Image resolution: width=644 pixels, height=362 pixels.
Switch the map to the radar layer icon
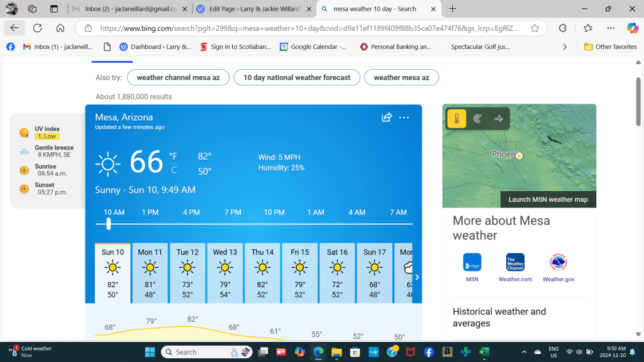click(477, 118)
